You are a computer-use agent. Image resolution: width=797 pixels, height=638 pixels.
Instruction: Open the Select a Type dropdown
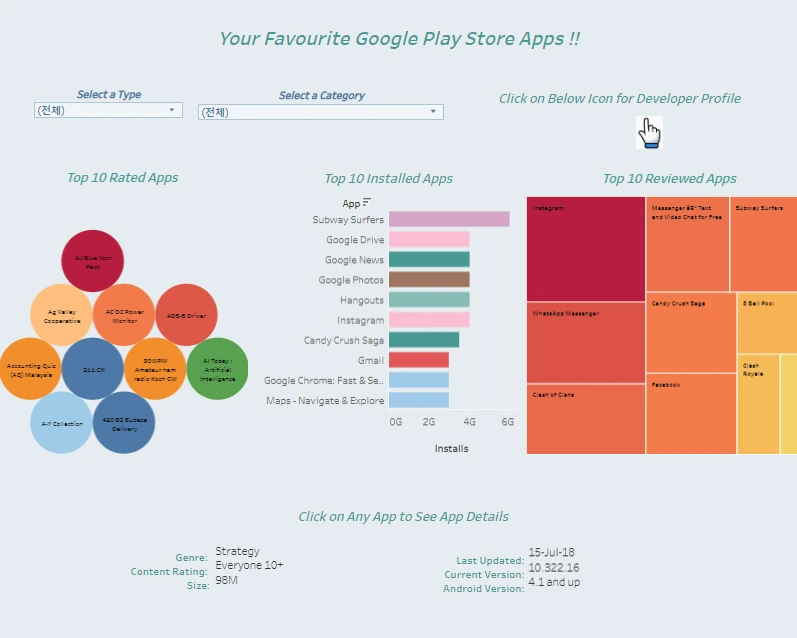tap(108, 110)
